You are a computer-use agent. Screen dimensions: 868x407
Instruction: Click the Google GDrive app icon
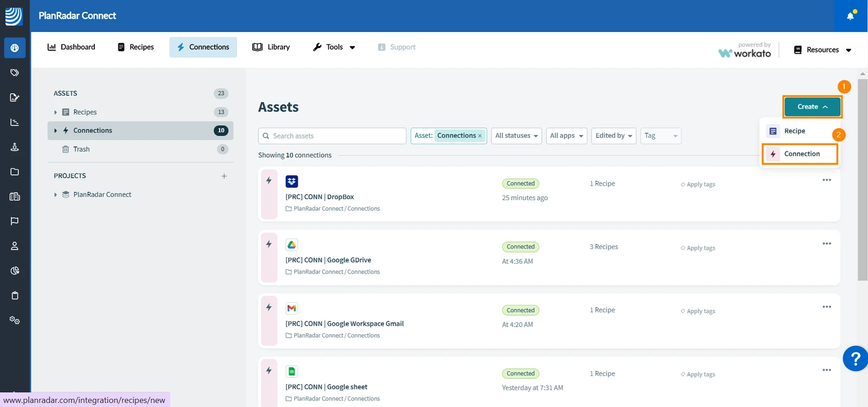pyautogui.click(x=292, y=245)
